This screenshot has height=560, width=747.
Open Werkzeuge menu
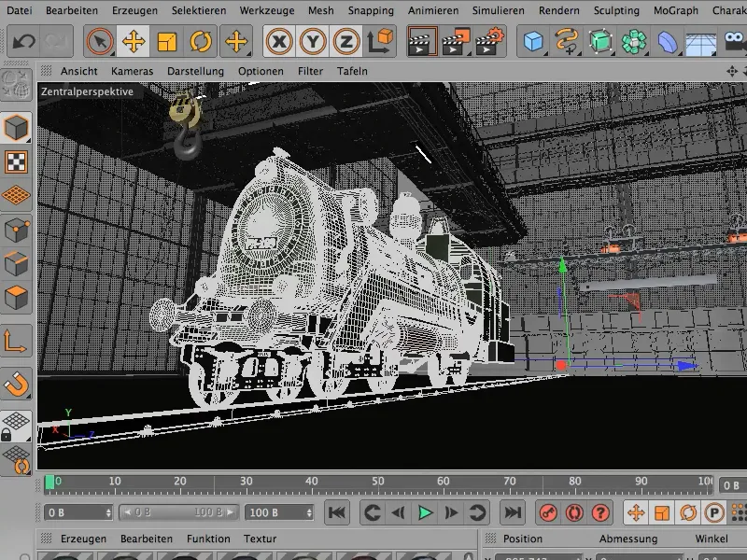coord(267,10)
